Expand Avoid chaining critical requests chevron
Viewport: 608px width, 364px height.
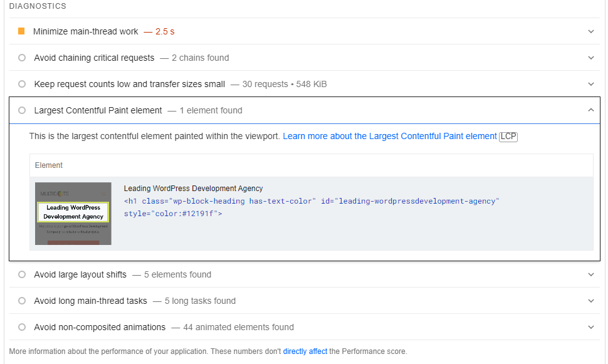(591, 58)
